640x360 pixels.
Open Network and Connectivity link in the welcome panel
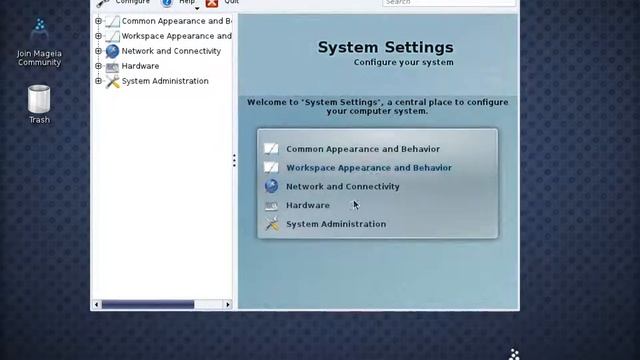coord(342,187)
